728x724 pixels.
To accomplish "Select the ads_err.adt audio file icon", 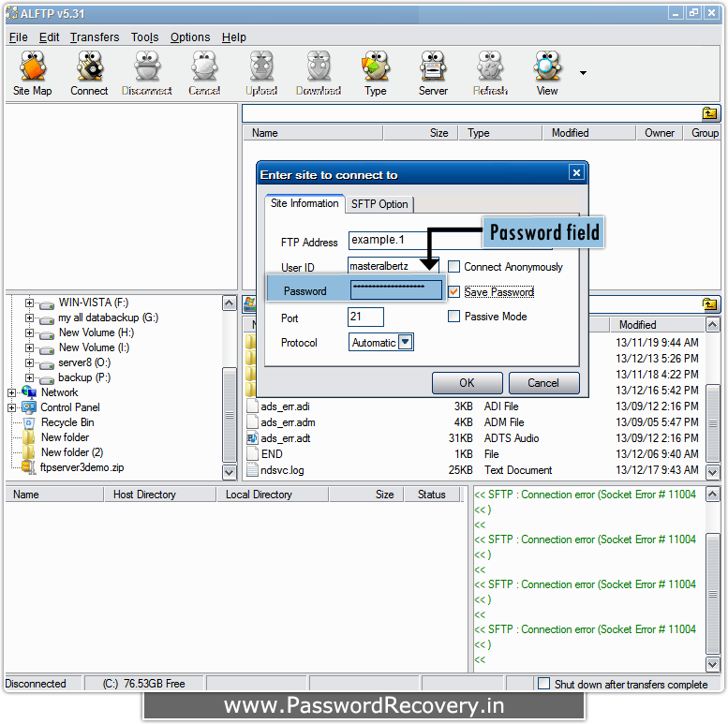I will click(x=252, y=437).
